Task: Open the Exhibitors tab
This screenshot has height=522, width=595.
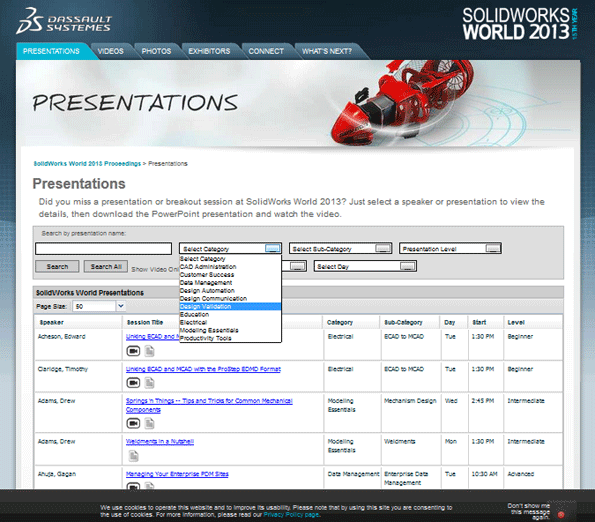Action: click(209, 51)
